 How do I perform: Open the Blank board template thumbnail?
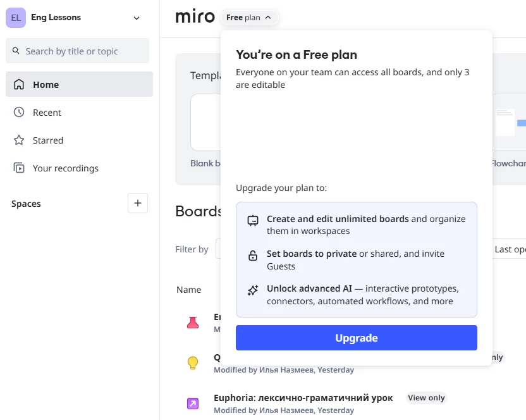click(x=205, y=122)
